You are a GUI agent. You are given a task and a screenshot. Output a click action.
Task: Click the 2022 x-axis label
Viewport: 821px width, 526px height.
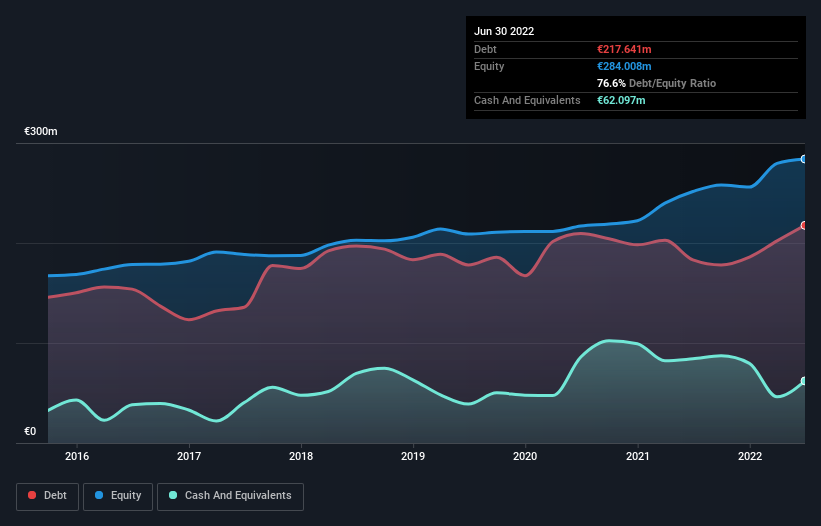coord(750,456)
